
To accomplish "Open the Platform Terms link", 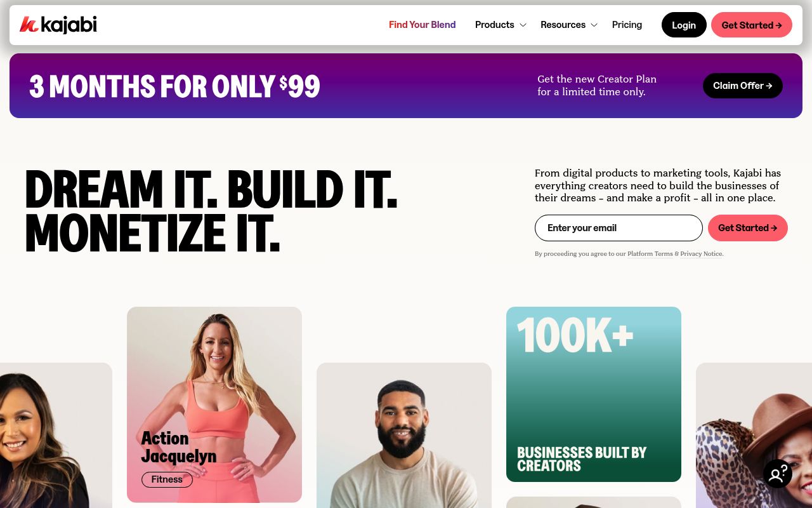I will point(650,254).
